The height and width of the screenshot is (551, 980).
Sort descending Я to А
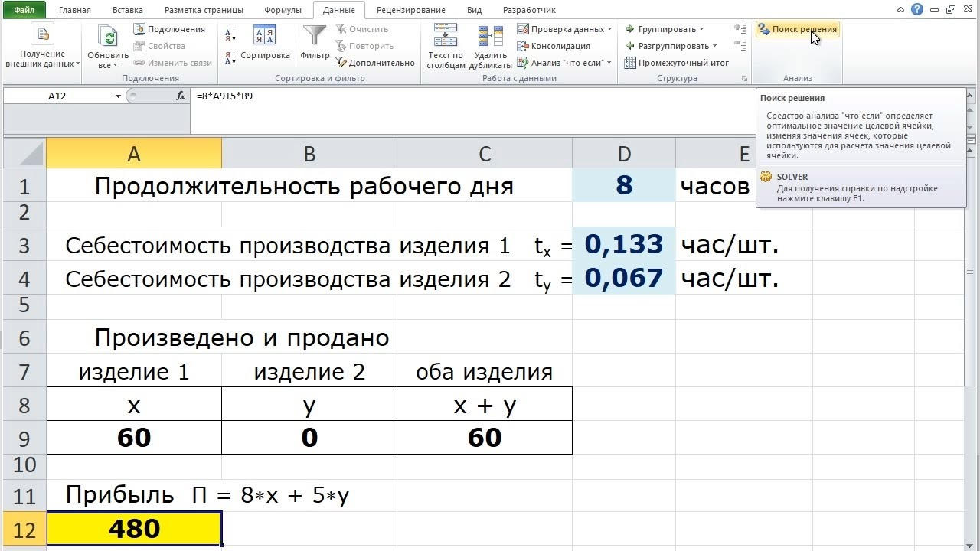tap(230, 57)
